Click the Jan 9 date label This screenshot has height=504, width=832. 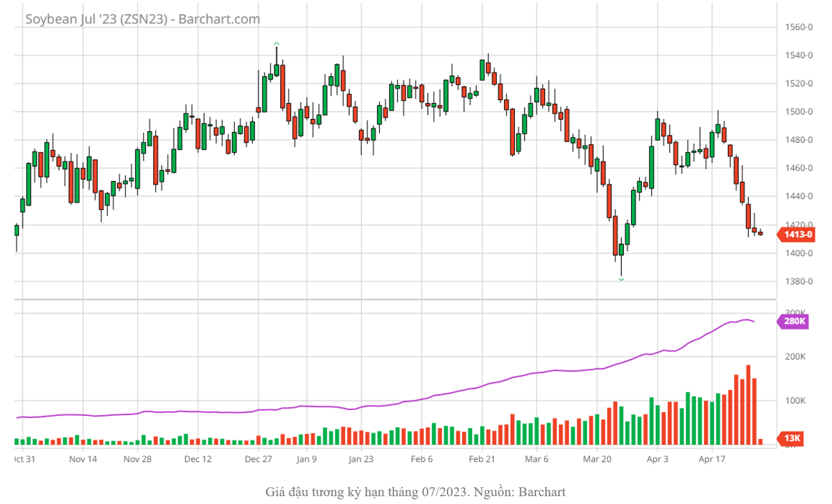point(307,459)
